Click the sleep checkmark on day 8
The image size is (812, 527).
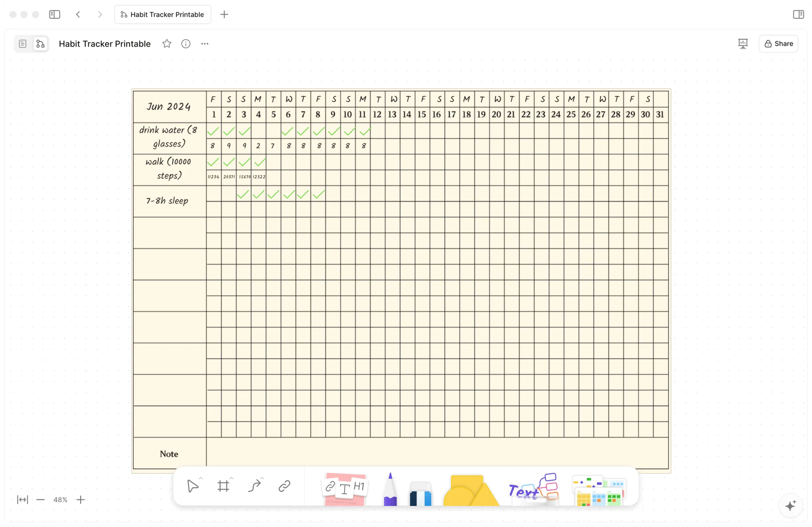click(x=319, y=194)
